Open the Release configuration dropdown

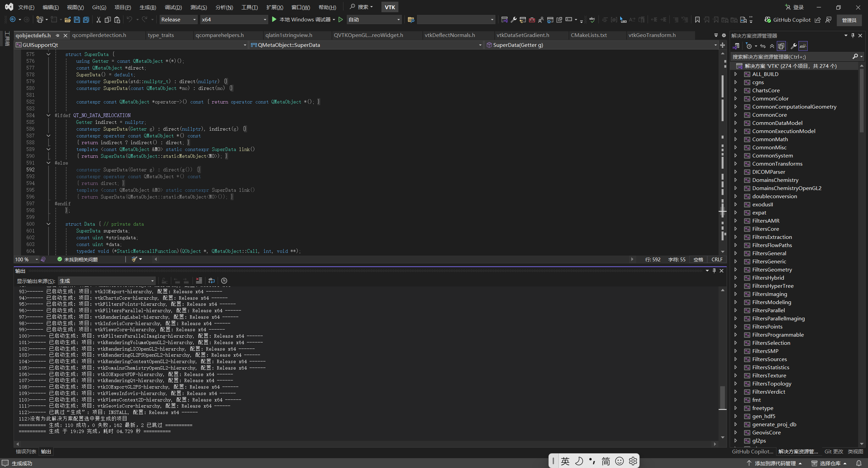click(x=178, y=19)
